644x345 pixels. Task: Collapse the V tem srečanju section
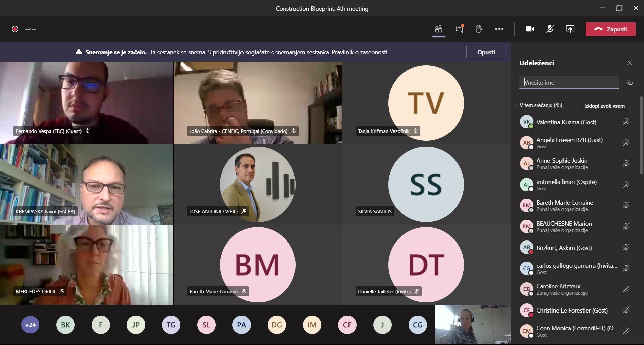click(x=516, y=105)
